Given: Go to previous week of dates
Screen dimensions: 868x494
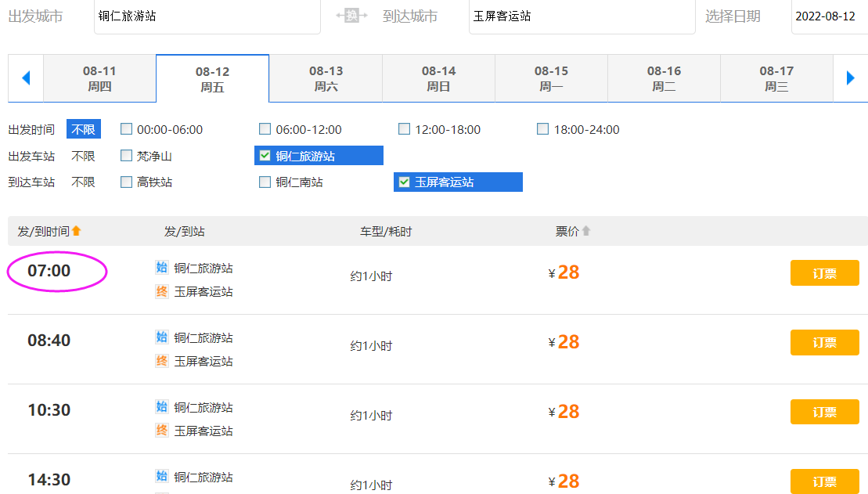Looking at the screenshot, I should (x=26, y=78).
